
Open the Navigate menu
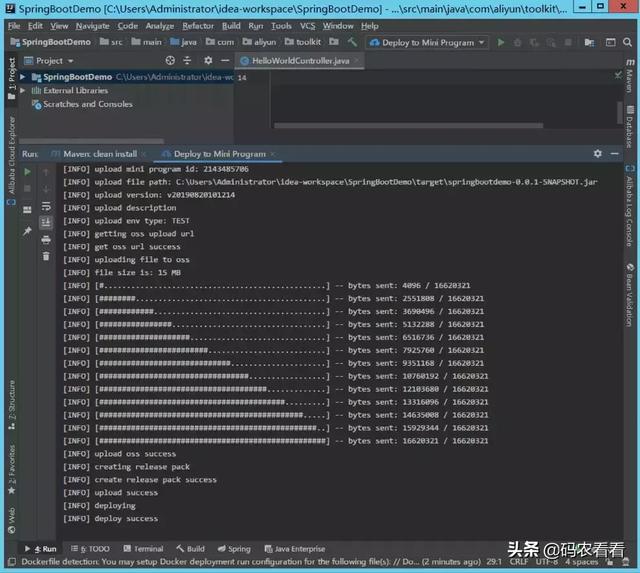click(93, 26)
